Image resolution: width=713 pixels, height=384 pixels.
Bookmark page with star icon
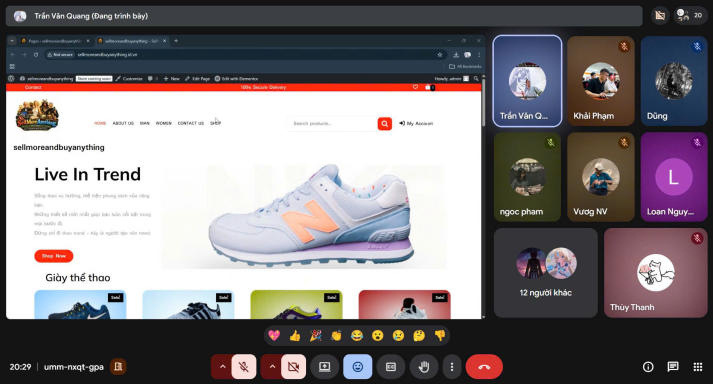[440, 55]
